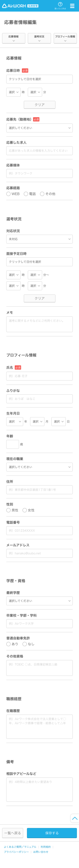Viewport: 79px width, 868px height.
Task: Open the 最終学歴 dropdown
Action: pyautogui.click(x=39, y=601)
